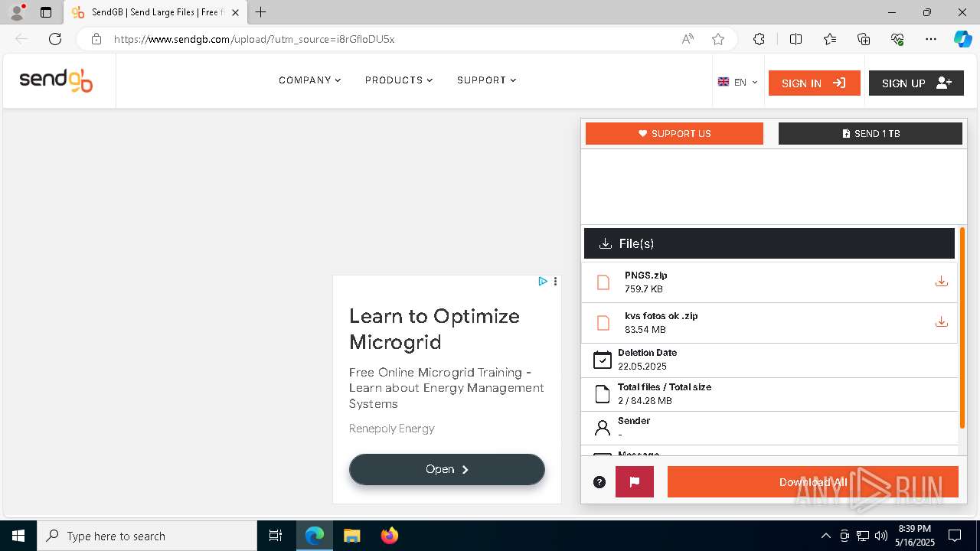The width and height of the screenshot is (980, 551).
Task: Open the help question mark icon
Action: [x=599, y=482]
